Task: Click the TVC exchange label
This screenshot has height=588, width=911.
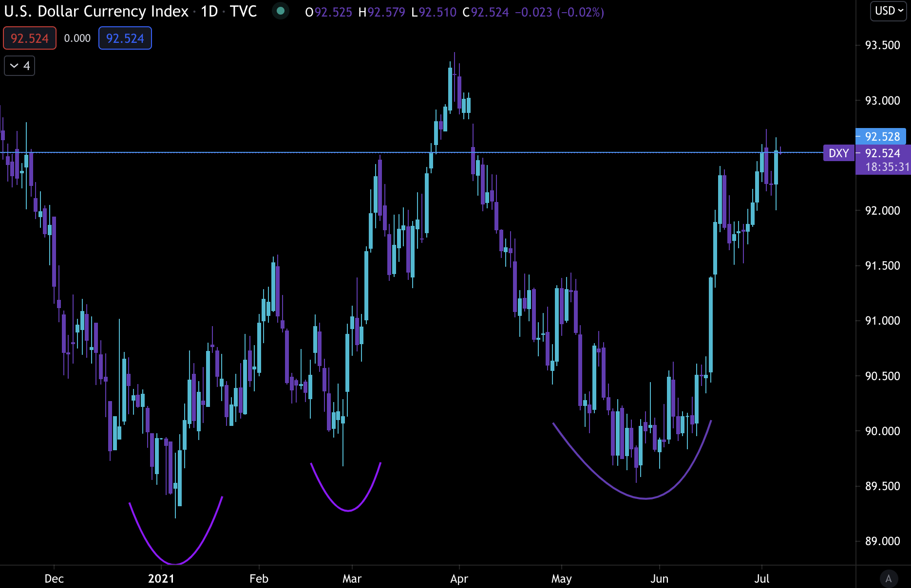Action: pyautogui.click(x=244, y=11)
